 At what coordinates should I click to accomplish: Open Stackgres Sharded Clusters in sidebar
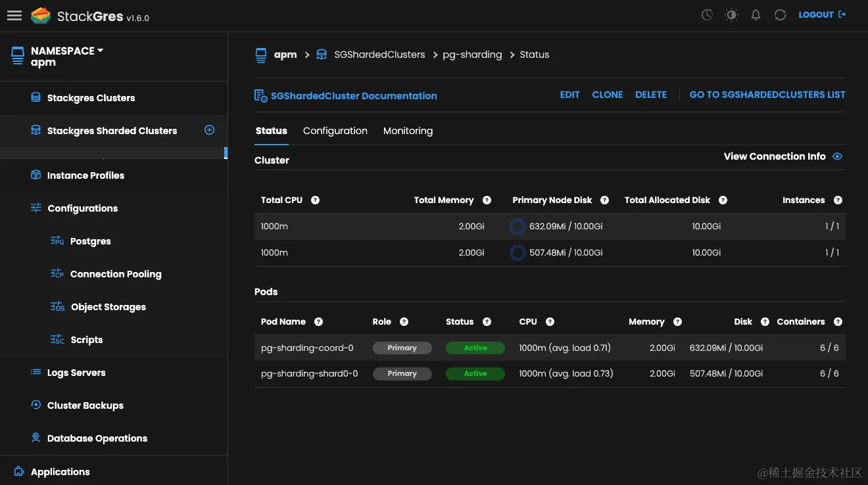[x=112, y=131]
